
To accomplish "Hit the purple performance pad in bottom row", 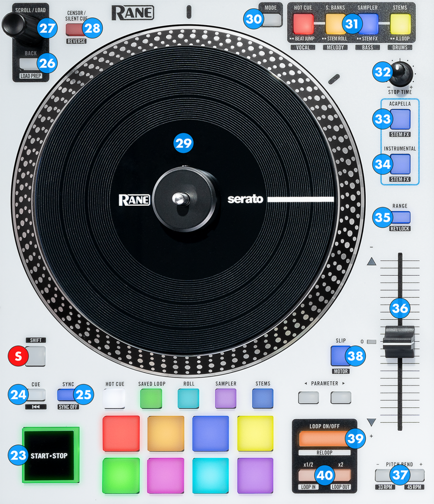I will tap(255, 476).
